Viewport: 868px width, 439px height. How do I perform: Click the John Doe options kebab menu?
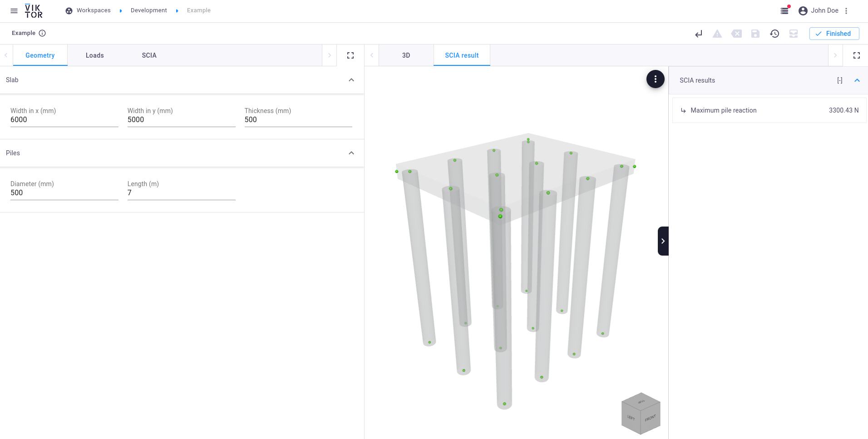coord(846,11)
